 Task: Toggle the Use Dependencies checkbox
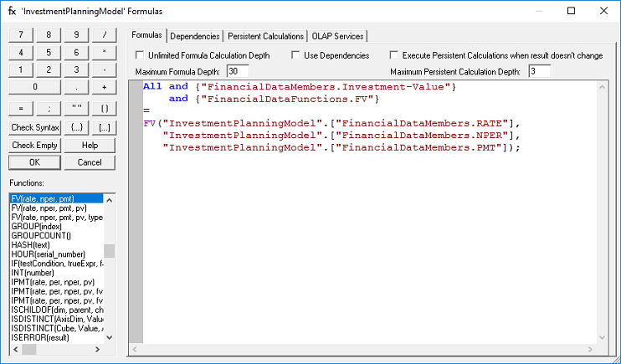[x=295, y=55]
